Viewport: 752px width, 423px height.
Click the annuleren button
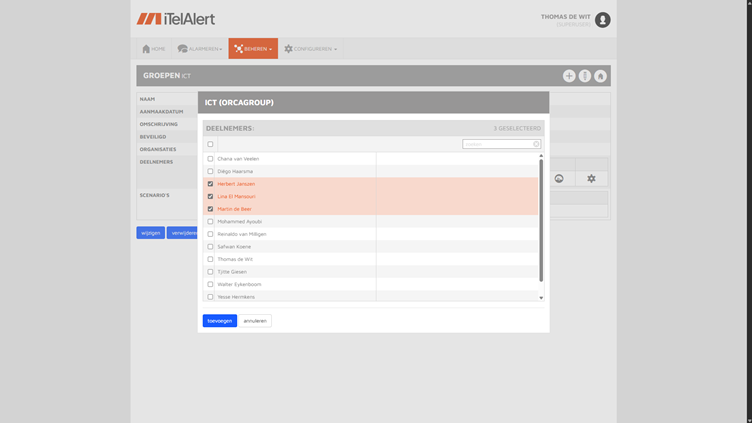click(255, 321)
